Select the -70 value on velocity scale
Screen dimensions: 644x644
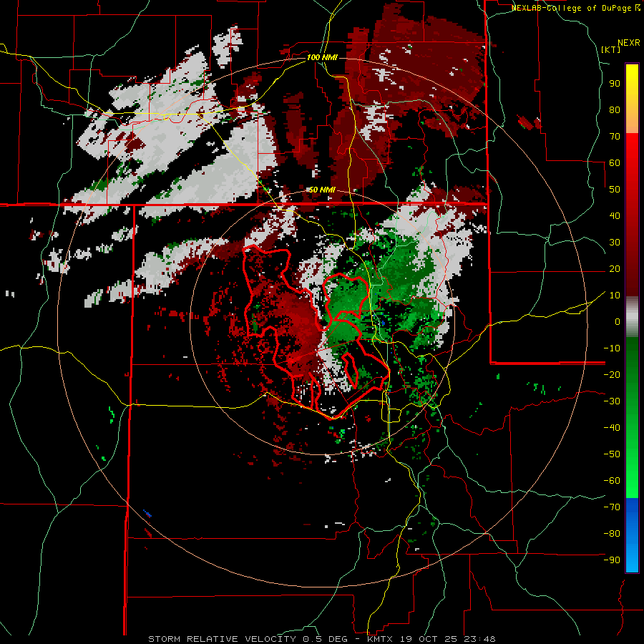[612, 507]
